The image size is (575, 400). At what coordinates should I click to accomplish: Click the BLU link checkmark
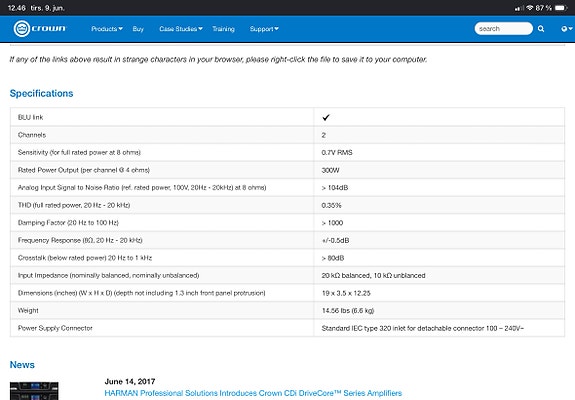point(326,117)
